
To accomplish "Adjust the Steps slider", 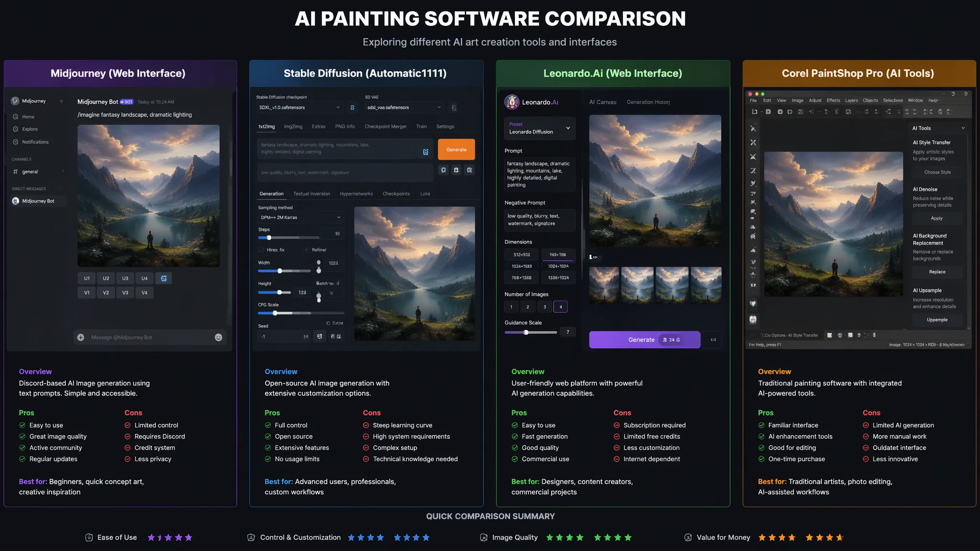I will [289, 238].
